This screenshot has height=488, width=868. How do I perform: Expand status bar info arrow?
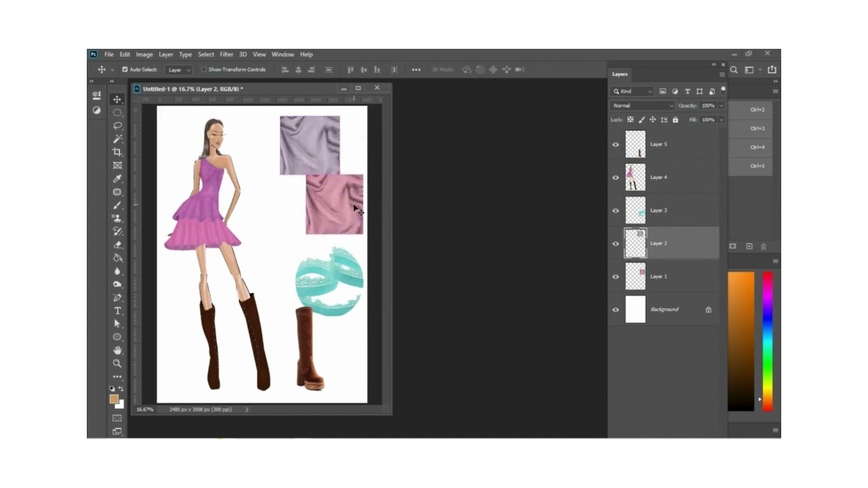pos(246,409)
